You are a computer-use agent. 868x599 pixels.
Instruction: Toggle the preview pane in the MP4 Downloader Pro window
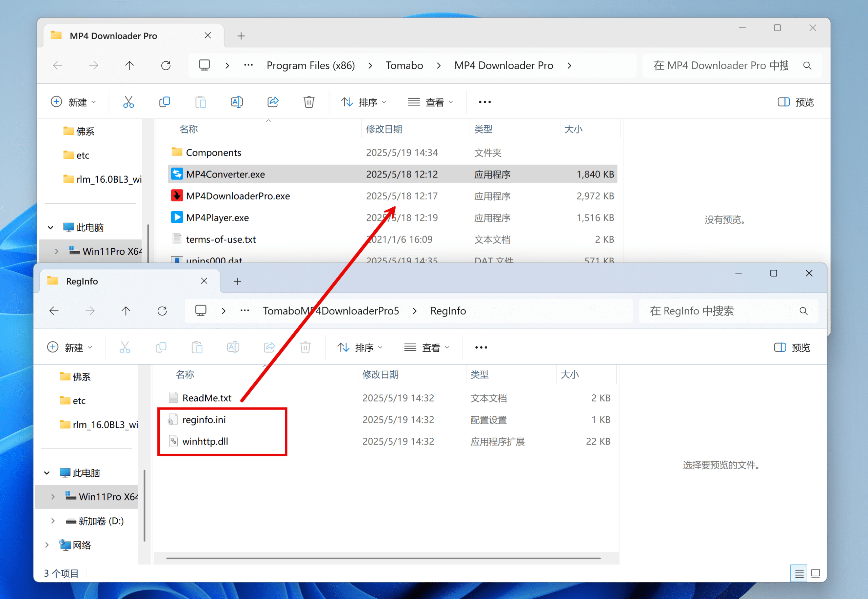(x=795, y=102)
